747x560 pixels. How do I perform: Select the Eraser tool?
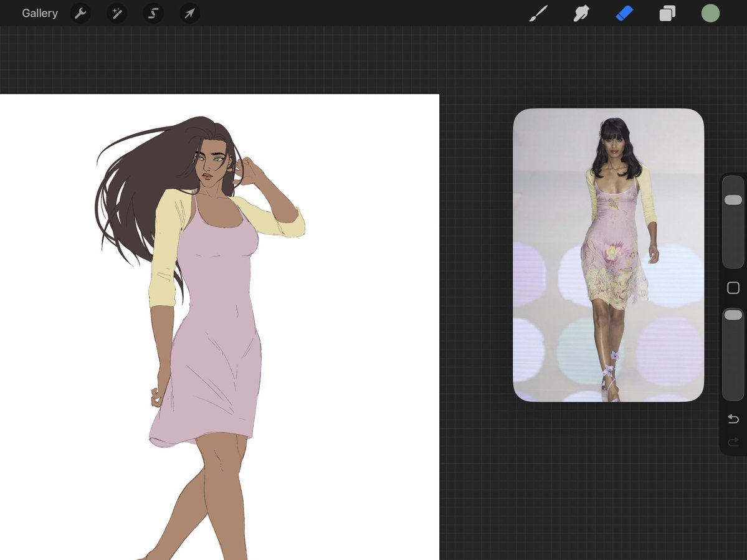pos(624,13)
